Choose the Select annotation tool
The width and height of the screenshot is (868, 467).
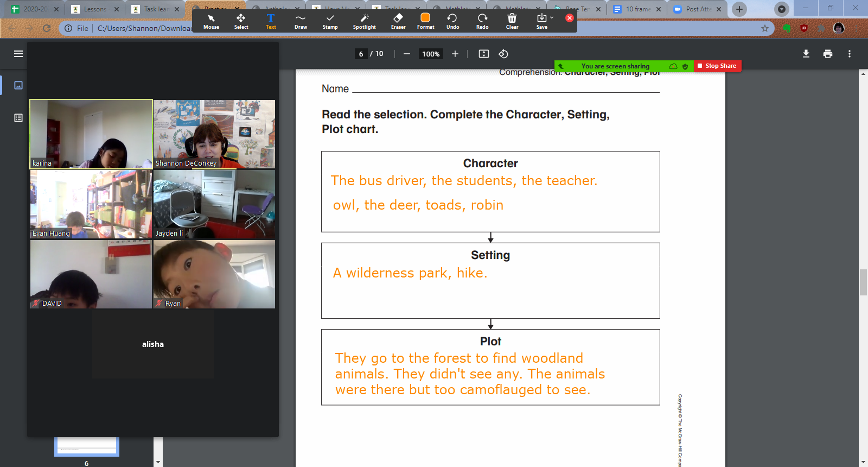tap(241, 22)
